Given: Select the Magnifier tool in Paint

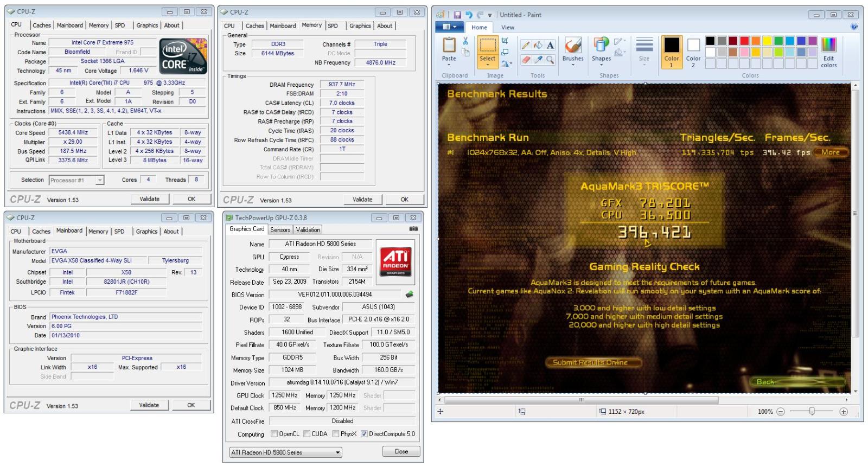Looking at the screenshot, I should click(550, 60).
